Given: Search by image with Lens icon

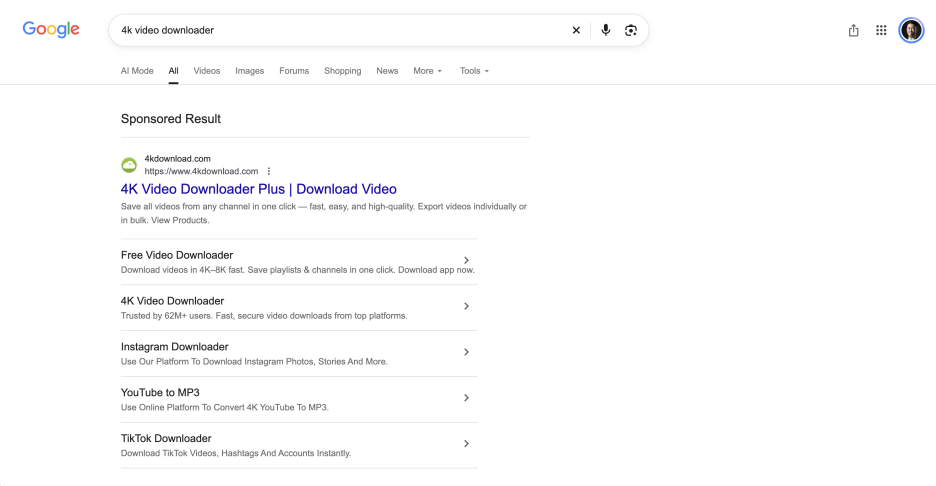Looking at the screenshot, I should click(x=630, y=30).
